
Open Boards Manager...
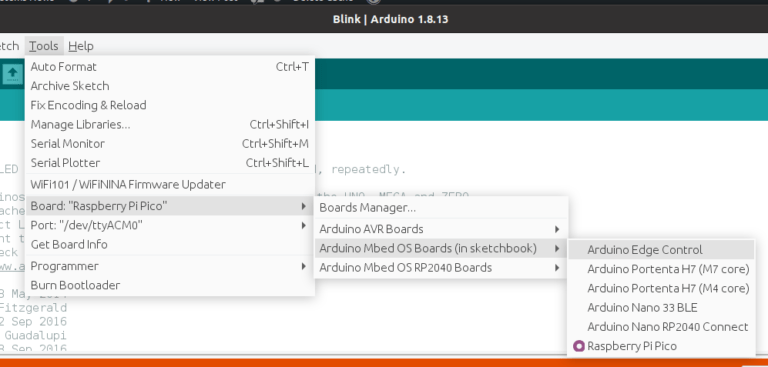pyautogui.click(x=441, y=208)
